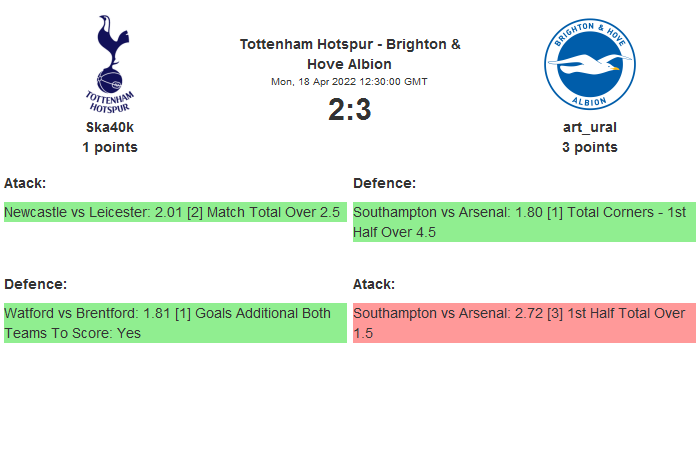This screenshot has width=700, height=460.
Task: Click the 3 points label under art_ural
Action: tap(590, 147)
